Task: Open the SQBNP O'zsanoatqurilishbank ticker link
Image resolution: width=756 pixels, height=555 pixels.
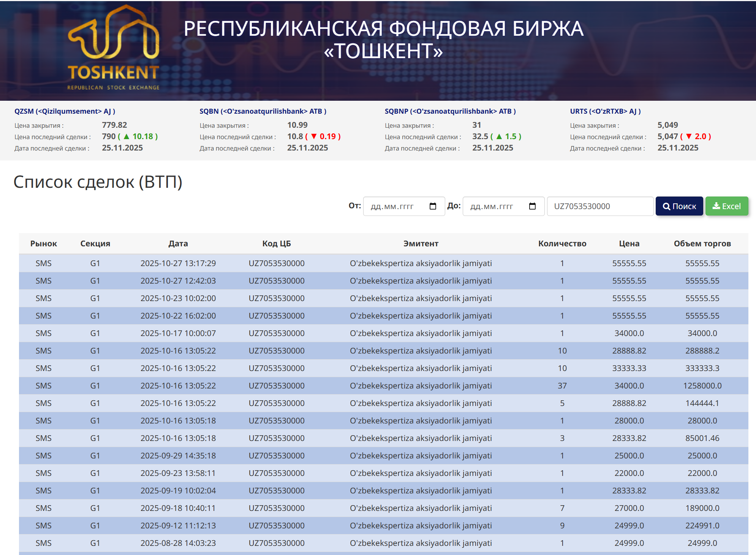Action: coord(450,111)
